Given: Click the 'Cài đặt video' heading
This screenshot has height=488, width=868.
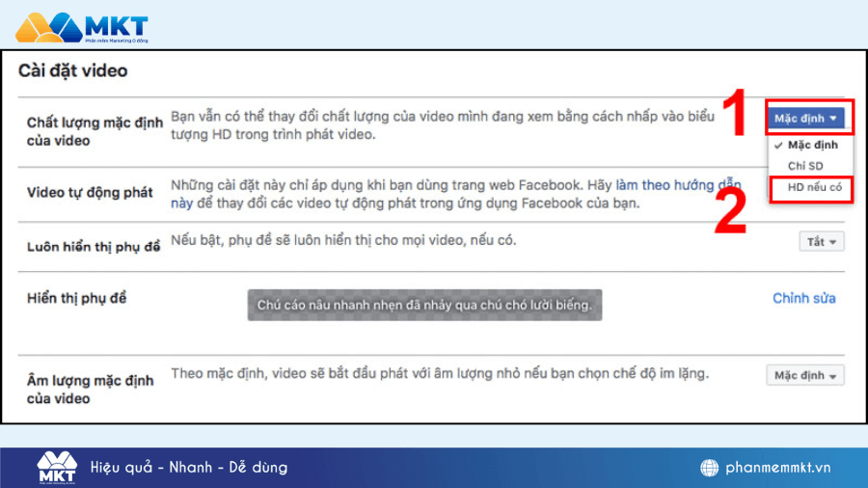Looking at the screenshot, I should point(72,70).
